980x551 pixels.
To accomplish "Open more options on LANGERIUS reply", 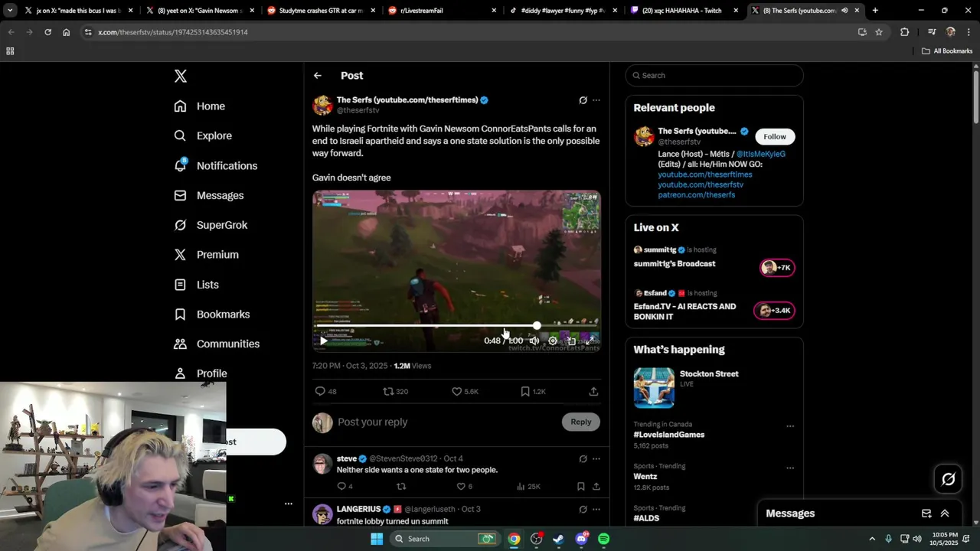I will pyautogui.click(x=596, y=509).
